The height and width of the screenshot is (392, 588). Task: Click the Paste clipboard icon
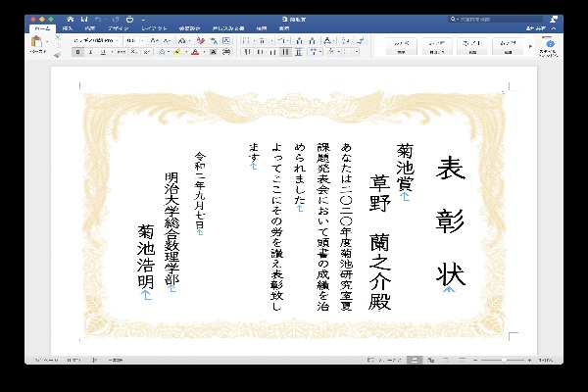coord(36,41)
